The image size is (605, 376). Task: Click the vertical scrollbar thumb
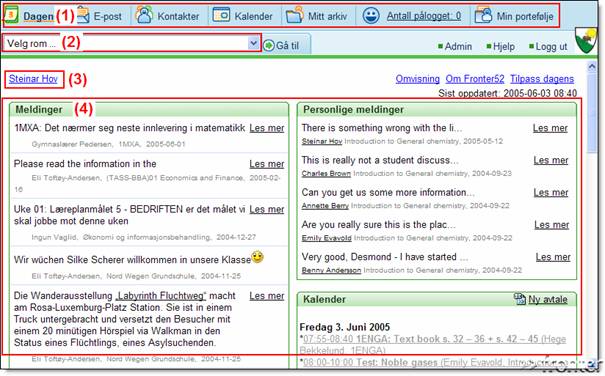591,113
